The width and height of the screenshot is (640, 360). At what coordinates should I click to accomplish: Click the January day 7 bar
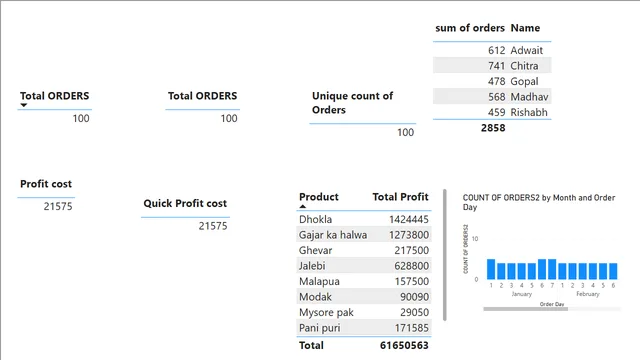552,269
